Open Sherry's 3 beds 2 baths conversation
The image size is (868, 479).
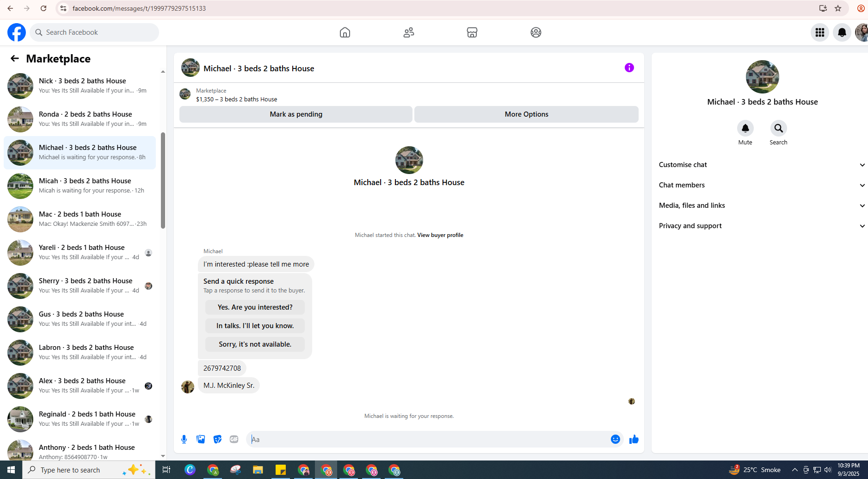80,286
